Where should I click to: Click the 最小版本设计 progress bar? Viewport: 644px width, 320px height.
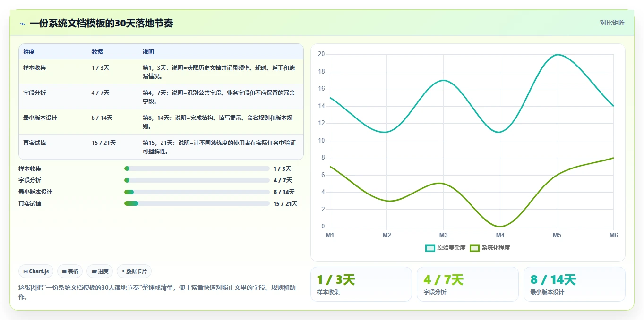pos(197,192)
